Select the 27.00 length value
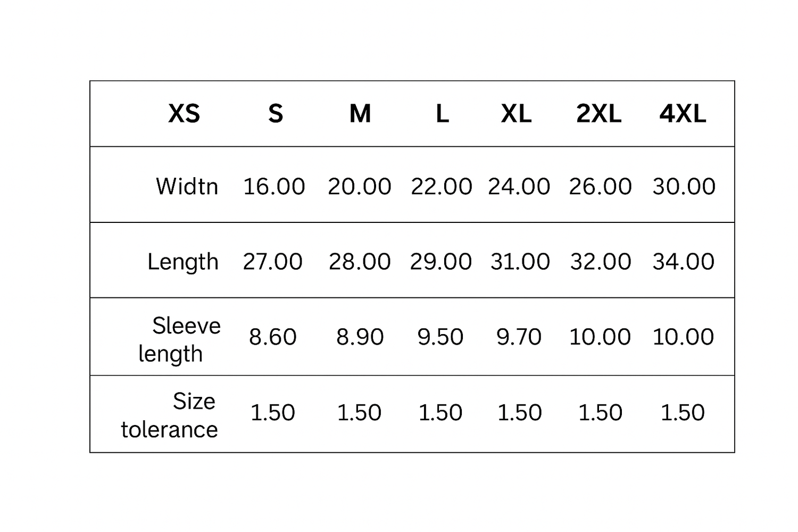This screenshot has height=532, width=798. 273,261
